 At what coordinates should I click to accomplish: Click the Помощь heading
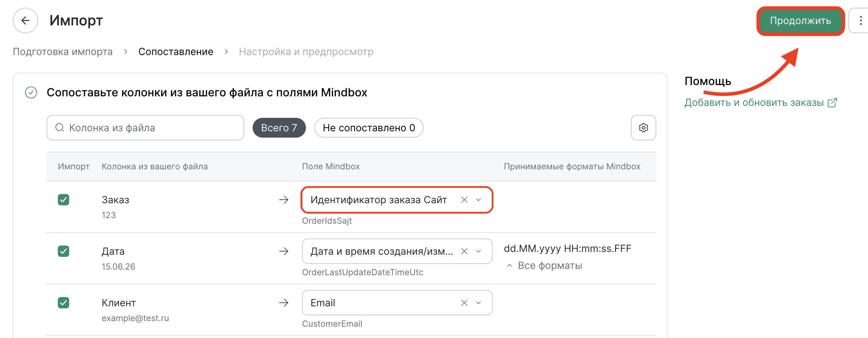click(708, 81)
